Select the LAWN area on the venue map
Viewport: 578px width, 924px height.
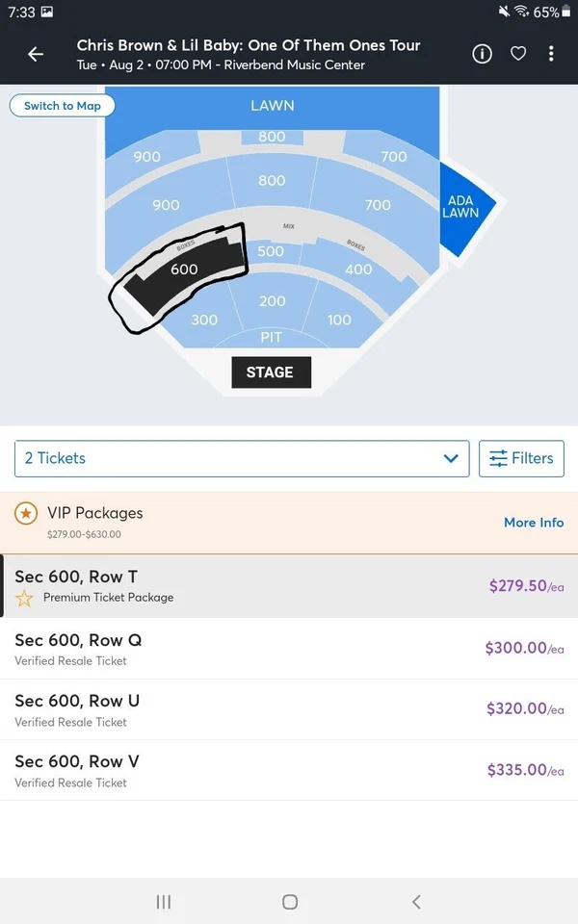pos(272,106)
